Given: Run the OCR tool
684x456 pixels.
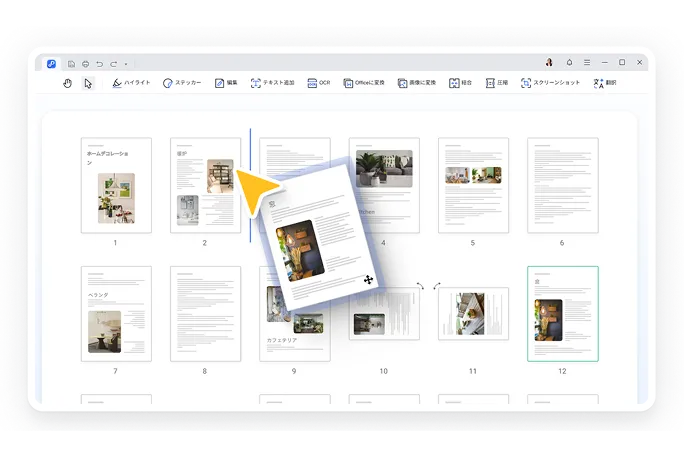Looking at the screenshot, I should click(x=319, y=83).
